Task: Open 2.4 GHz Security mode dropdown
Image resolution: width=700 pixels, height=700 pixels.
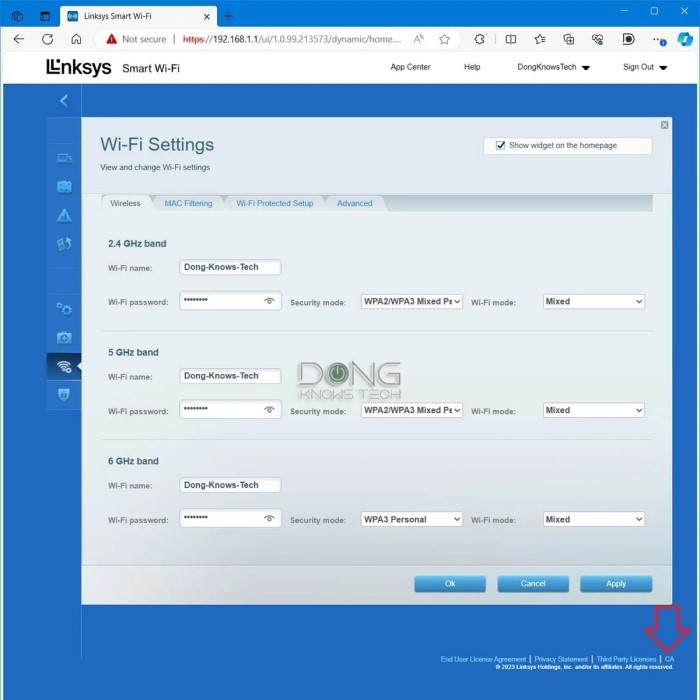Action: (412, 301)
